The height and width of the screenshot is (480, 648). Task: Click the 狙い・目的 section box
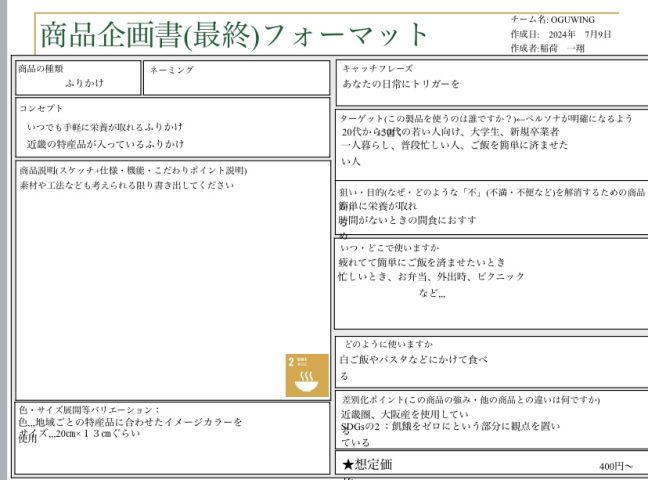click(x=490, y=207)
